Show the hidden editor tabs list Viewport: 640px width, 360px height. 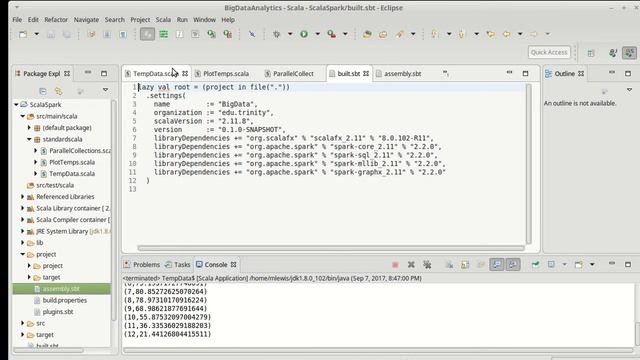tap(446, 73)
